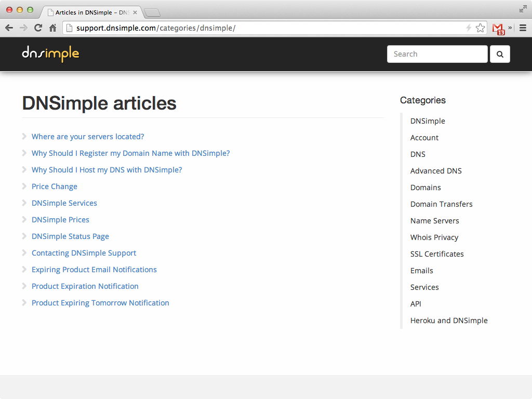The width and height of the screenshot is (532, 399).
Task: Open the DNSimple Prices article
Action: coord(60,220)
